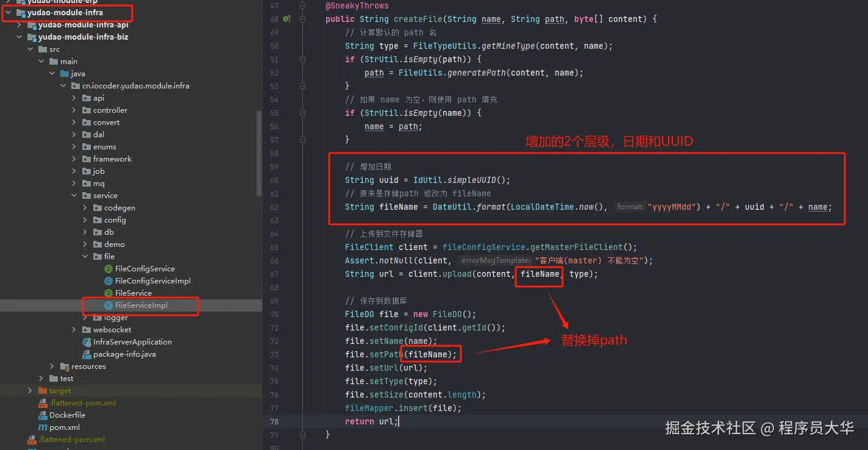Click the main folder icon
This screenshot has height=450, width=868.
tap(54, 62)
